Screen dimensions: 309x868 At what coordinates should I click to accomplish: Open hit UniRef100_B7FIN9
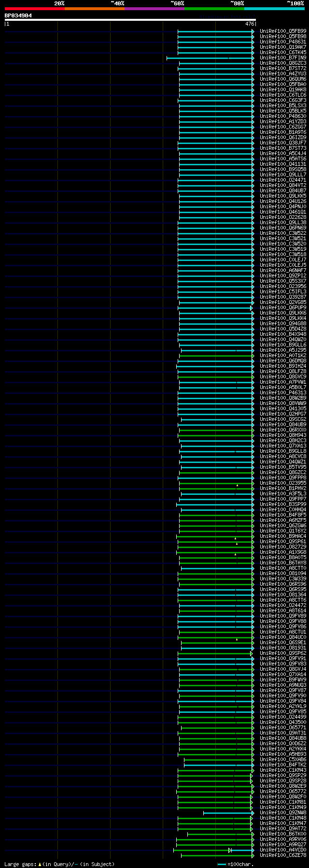(283, 58)
